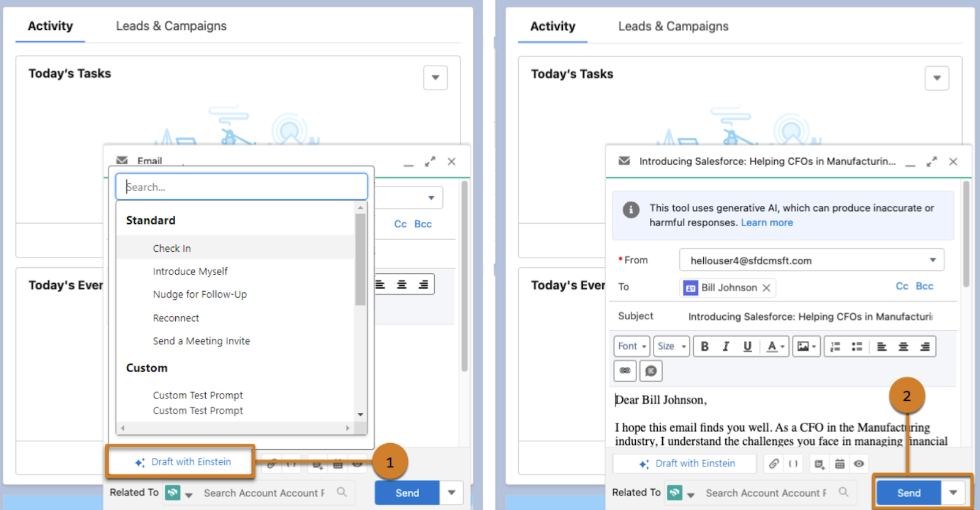
Task: Click Draft with Einstein in the right composer
Action: point(686,463)
